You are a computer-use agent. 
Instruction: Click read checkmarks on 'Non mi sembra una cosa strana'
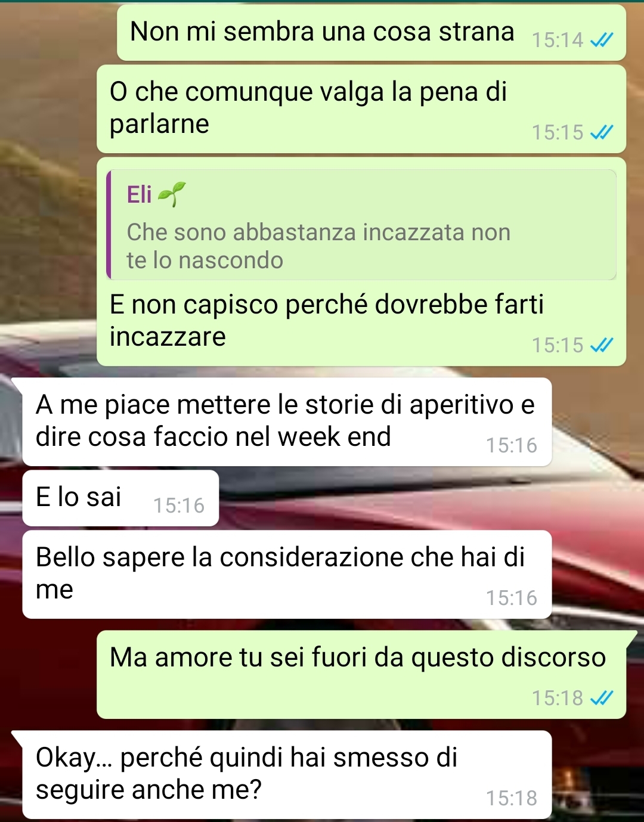coord(601,40)
